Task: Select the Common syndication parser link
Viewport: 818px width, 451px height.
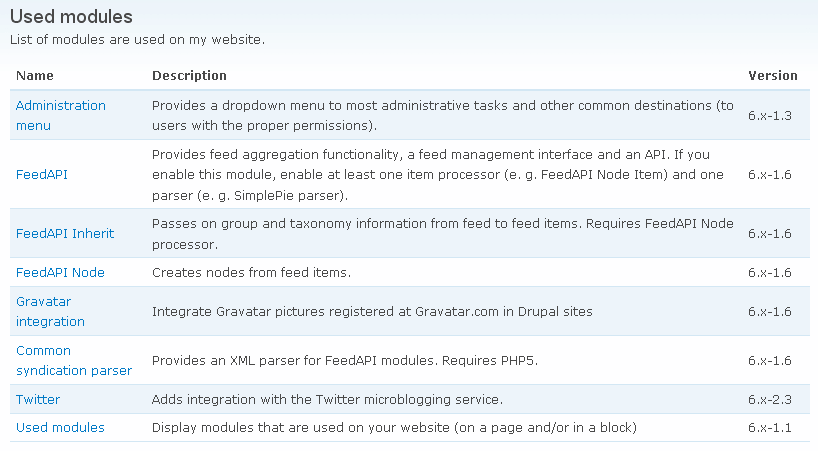Action: tap(74, 360)
